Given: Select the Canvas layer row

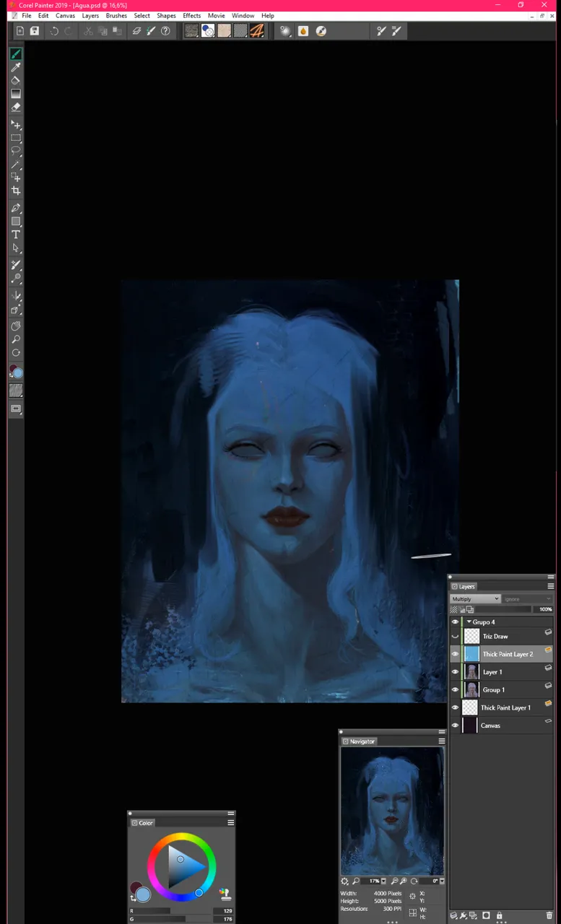Looking at the screenshot, I should (502, 725).
